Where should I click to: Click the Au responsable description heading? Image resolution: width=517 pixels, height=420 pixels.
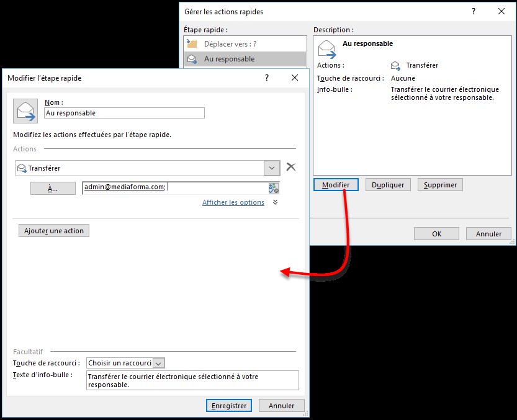367,43
